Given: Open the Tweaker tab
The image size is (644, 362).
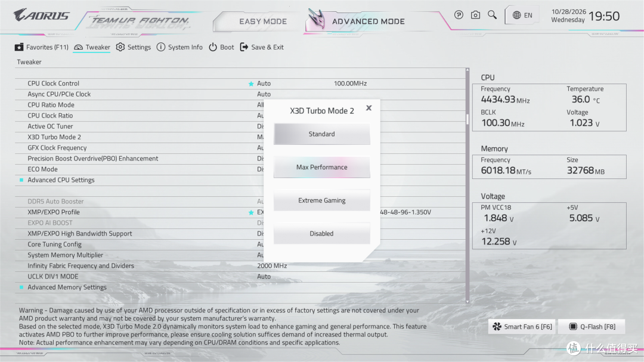Looking at the screenshot, I should (x=92, y=47).
